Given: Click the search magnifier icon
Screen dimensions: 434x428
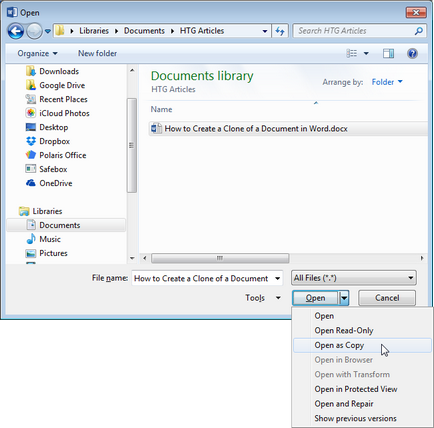Looking at the screenshot, I should 419,31.
